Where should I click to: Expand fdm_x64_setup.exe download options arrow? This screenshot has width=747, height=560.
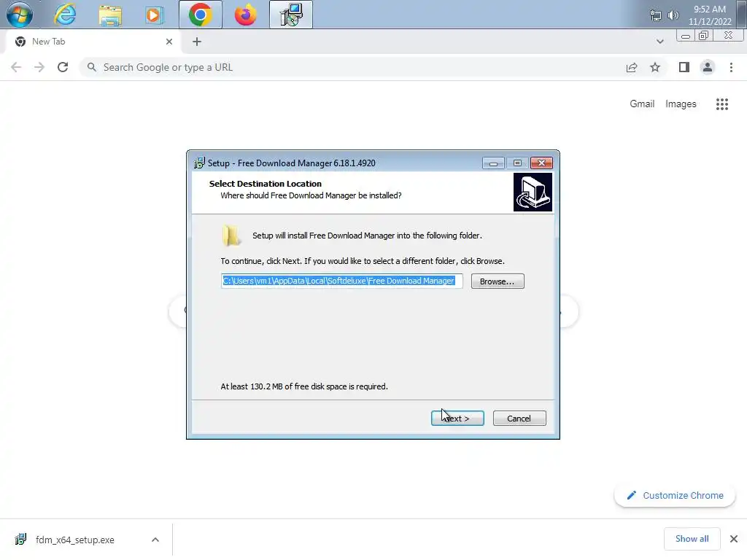155,540
